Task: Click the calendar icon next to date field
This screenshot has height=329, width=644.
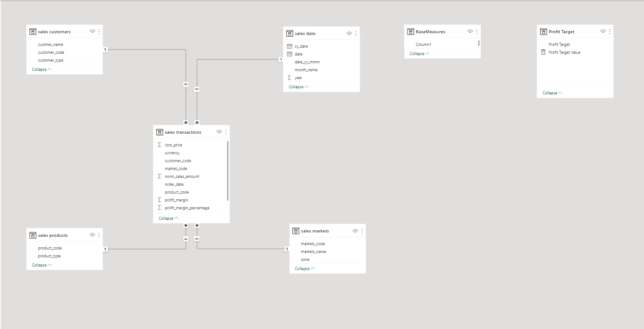Action: pyautogui.click(x=290, y=54)
